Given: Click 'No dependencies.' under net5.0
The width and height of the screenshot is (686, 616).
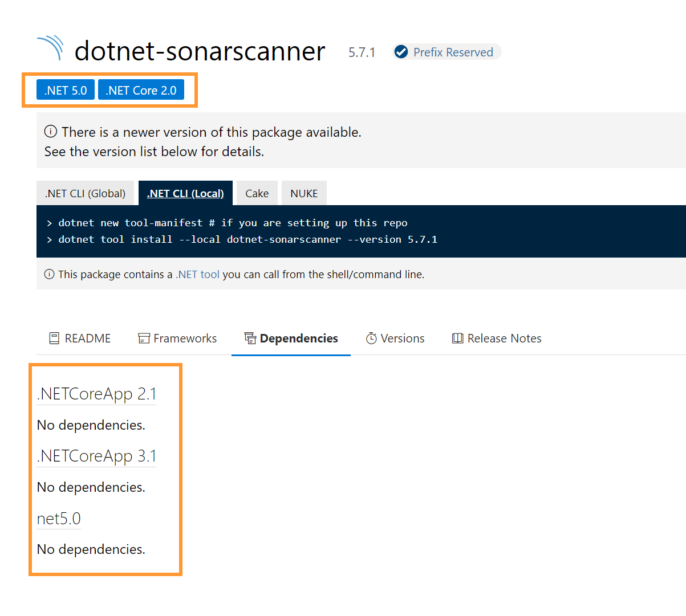Looking at the screenshot, I should pyautogui.click(x=91, y=549).
